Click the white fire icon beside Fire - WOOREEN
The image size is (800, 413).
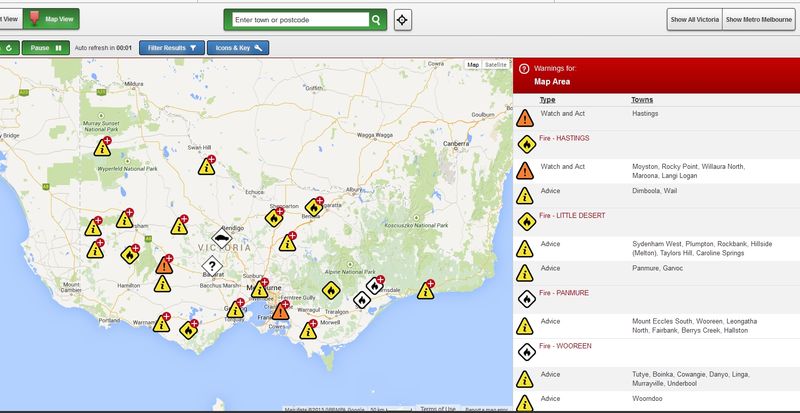pos(527,352)
